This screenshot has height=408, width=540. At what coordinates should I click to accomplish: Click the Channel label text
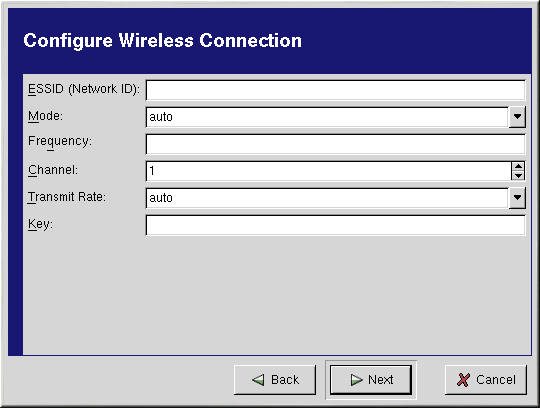pos(53,170)
